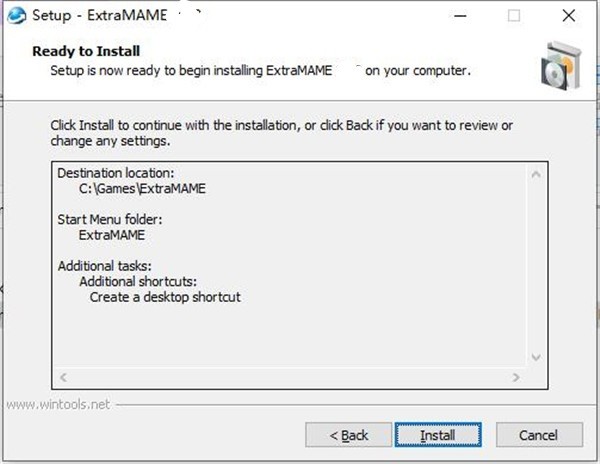Screen dimensions: 600x464
Task: Click the Setup - ExtraMAME title bar text
Action: (99, 16)
